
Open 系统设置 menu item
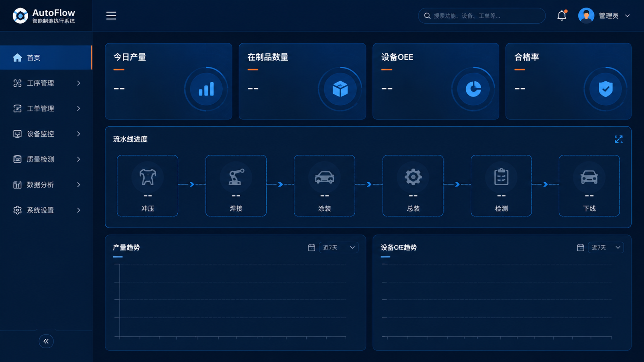click(46, 210)
